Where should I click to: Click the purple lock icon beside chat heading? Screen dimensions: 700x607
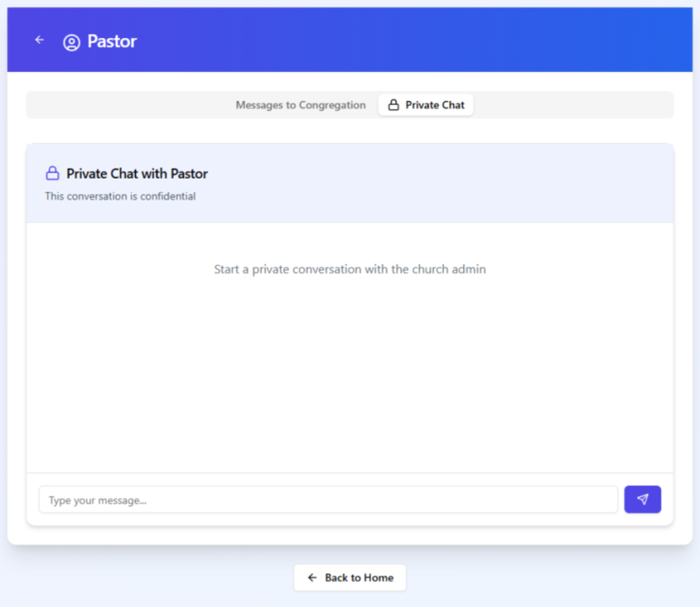53,173
